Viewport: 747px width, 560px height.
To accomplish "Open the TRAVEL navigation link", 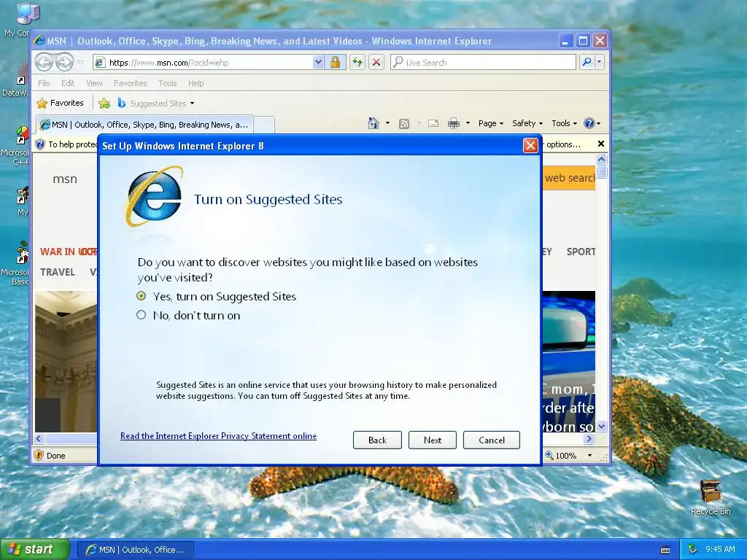I will [57, 272].
